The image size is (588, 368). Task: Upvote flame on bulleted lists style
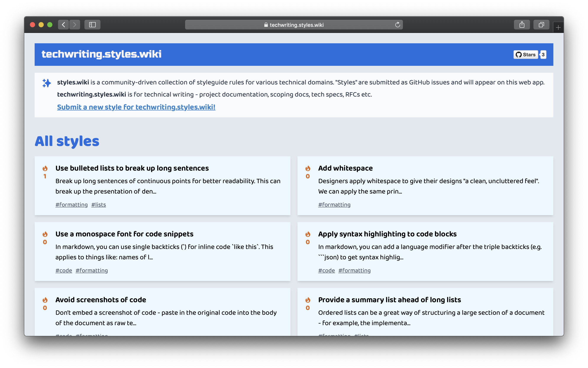(45, 168)
